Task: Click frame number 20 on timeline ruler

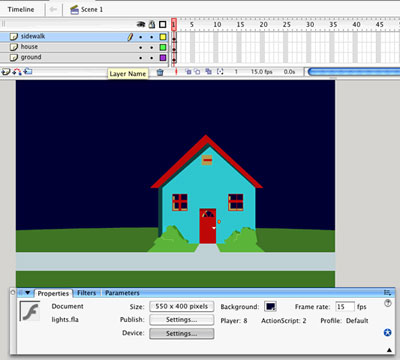Action: click(263, 25)
